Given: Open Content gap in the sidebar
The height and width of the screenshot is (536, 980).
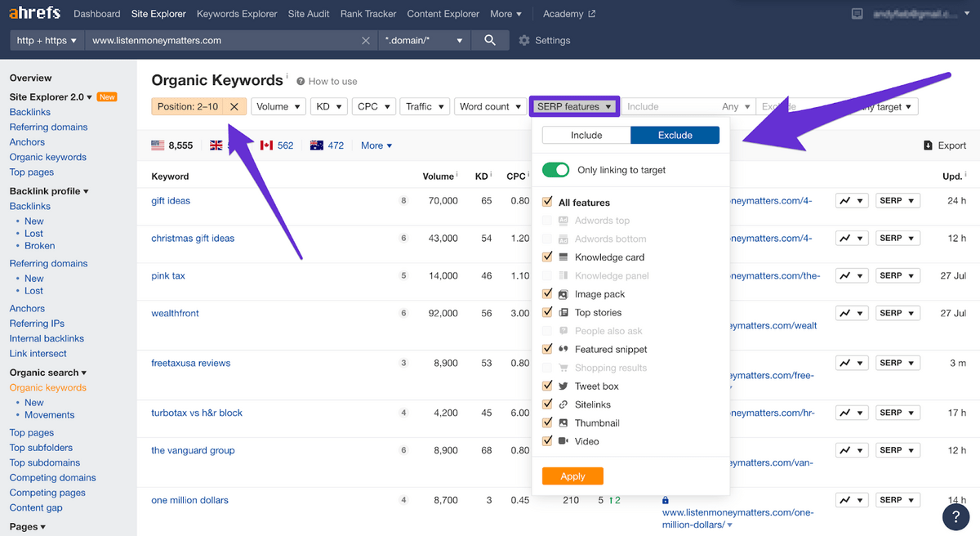Looking at the screenshot, I should 36,508.
